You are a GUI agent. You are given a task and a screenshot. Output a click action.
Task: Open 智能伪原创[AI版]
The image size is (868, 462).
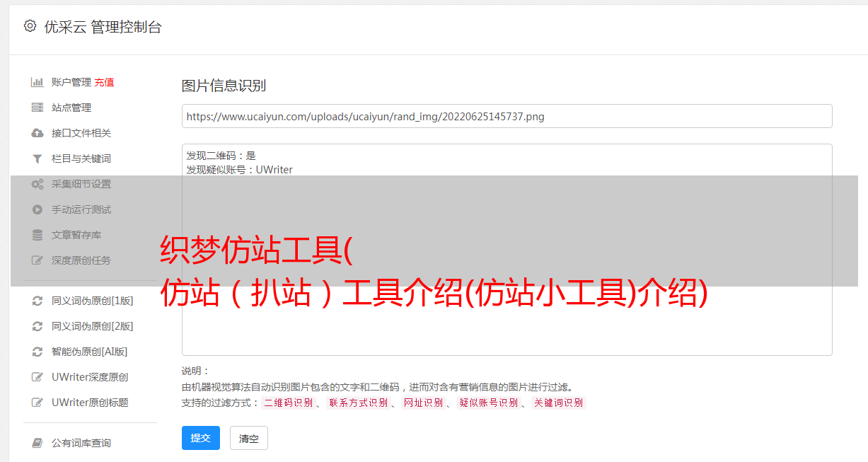pos(90,352)
